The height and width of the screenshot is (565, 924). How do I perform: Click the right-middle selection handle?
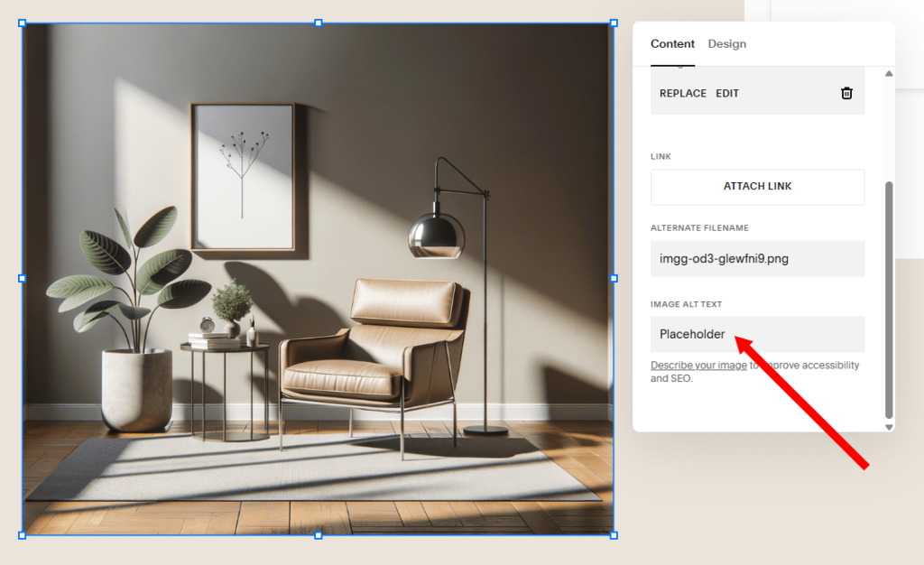(614, 276)
